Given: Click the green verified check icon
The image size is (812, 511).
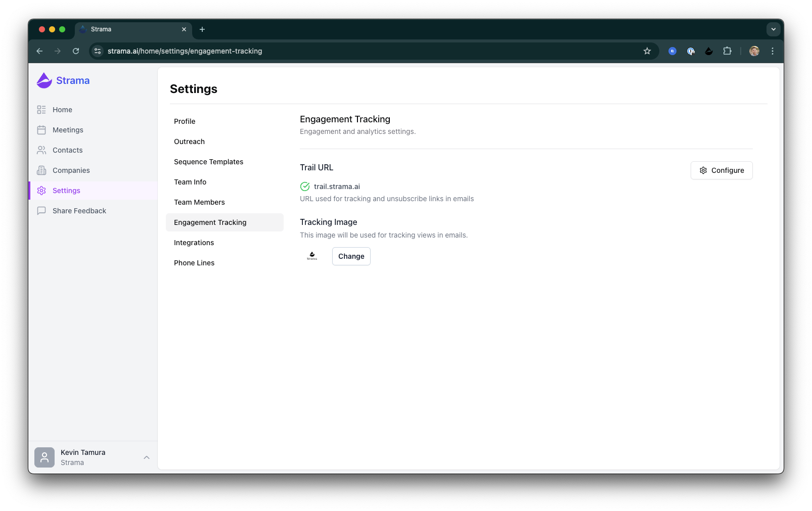Looking at the screenshot, I should 305,187.
